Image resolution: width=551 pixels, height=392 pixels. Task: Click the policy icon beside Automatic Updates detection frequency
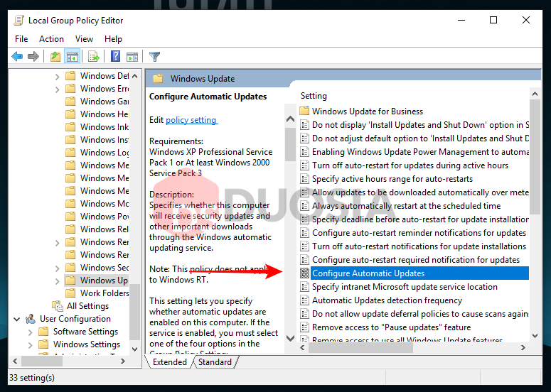point(304,300)
